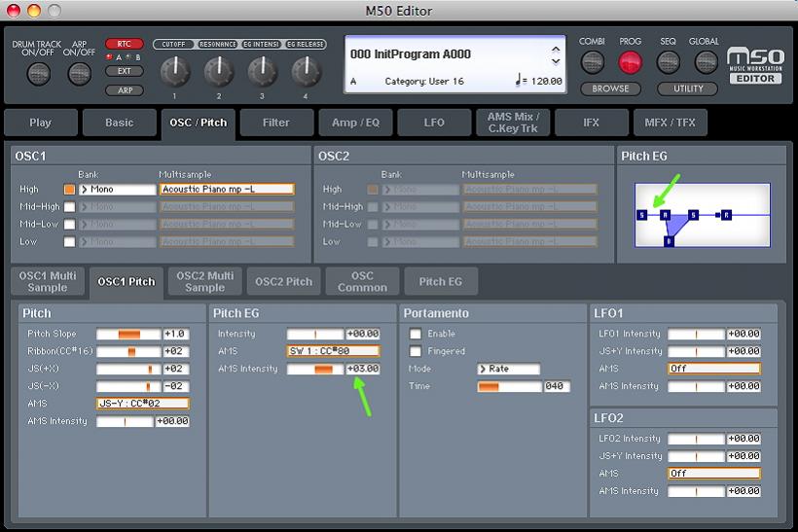Open the Filter tab
The width and height of the screenshot is (798, 532).
pos(276,123)
